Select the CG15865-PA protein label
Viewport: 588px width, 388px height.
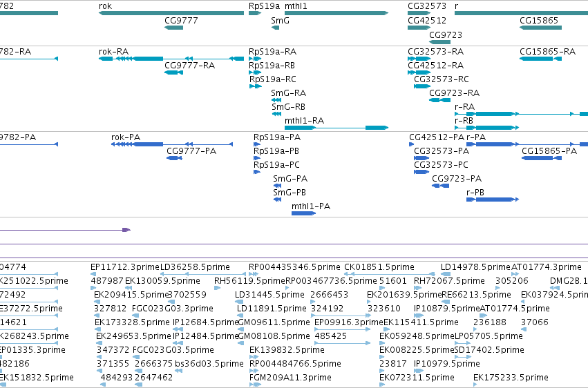click(549, 151)
